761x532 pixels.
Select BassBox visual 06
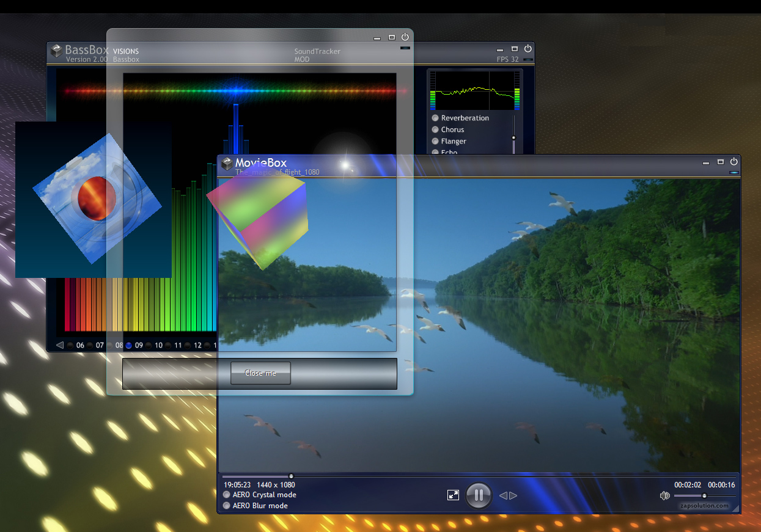click(x=76, y=345)
